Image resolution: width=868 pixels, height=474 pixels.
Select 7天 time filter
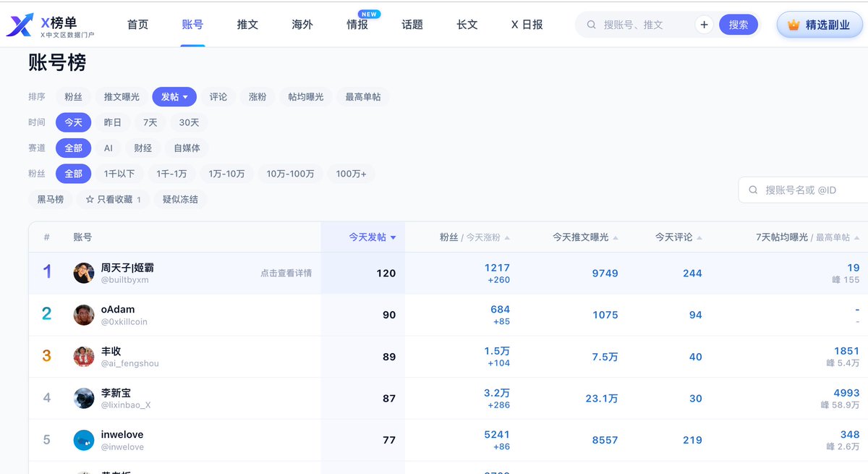pos(150,122)
